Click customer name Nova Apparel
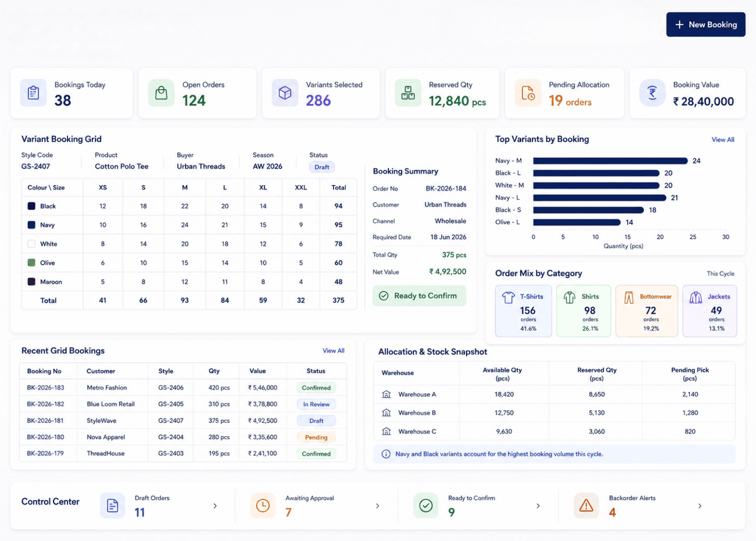This screenshot has height=541, width=756. tap(106, 437)
